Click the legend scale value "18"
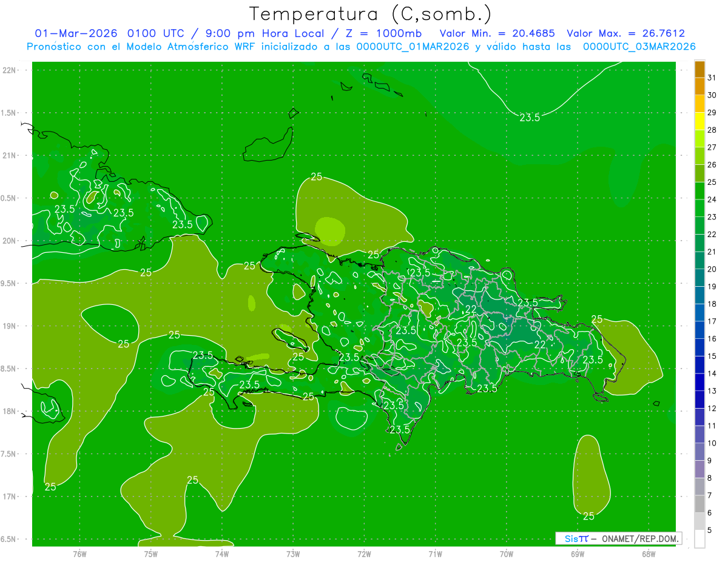728x562 pixels. point(712,304)
